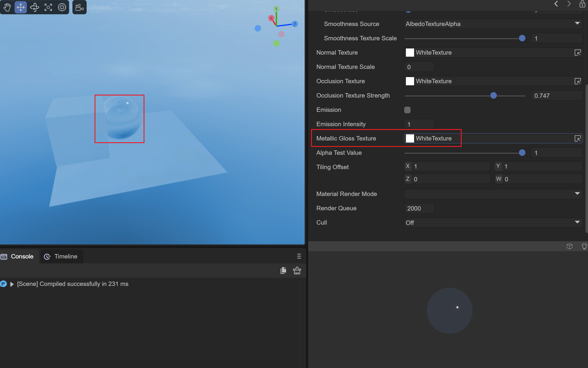Select the scale tool

(48, 7)
